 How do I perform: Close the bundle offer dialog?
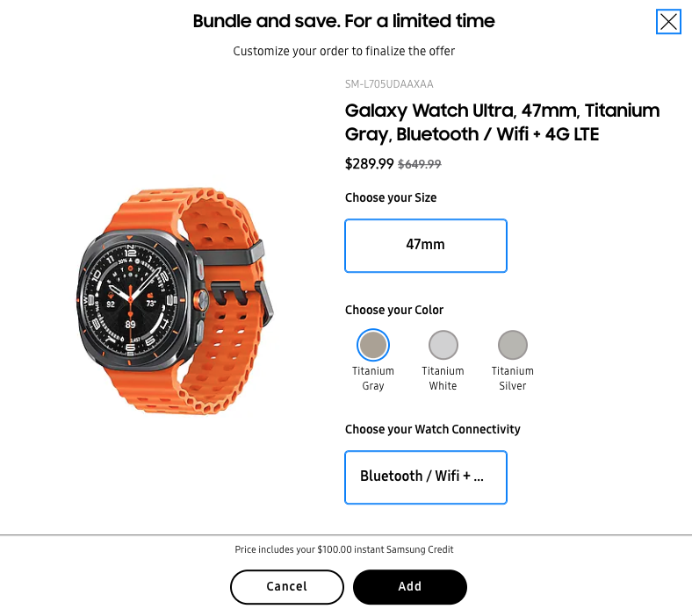(x=668, y=22)
